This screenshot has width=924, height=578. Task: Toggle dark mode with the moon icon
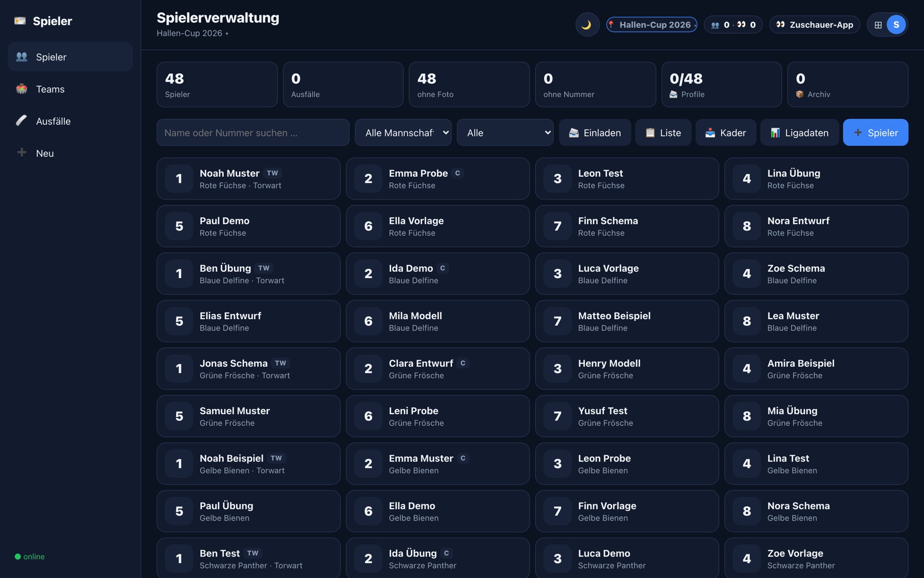tap(587, 25)
